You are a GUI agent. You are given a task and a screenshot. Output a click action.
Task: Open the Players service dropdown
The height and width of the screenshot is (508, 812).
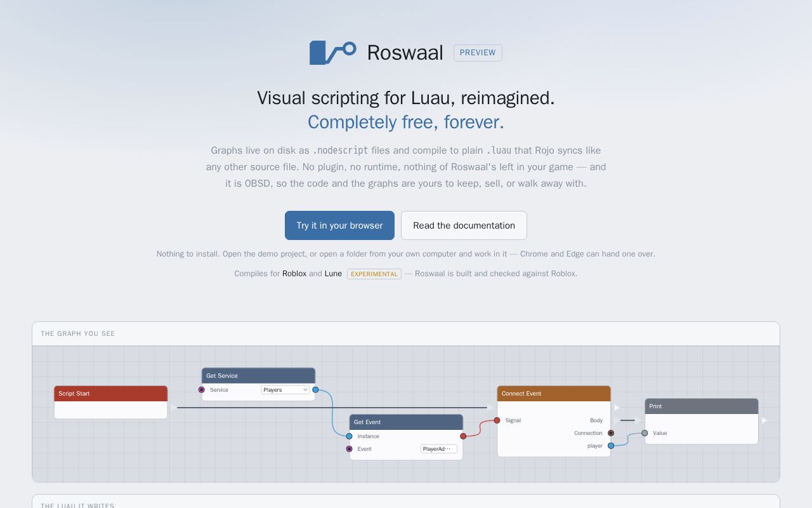(x=285, y=390)
